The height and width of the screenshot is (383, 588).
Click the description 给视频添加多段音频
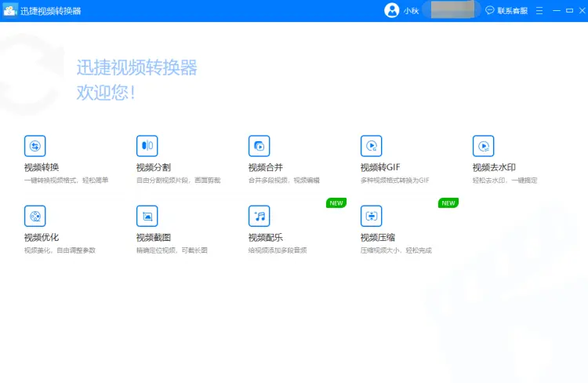(x=278, y=250)
